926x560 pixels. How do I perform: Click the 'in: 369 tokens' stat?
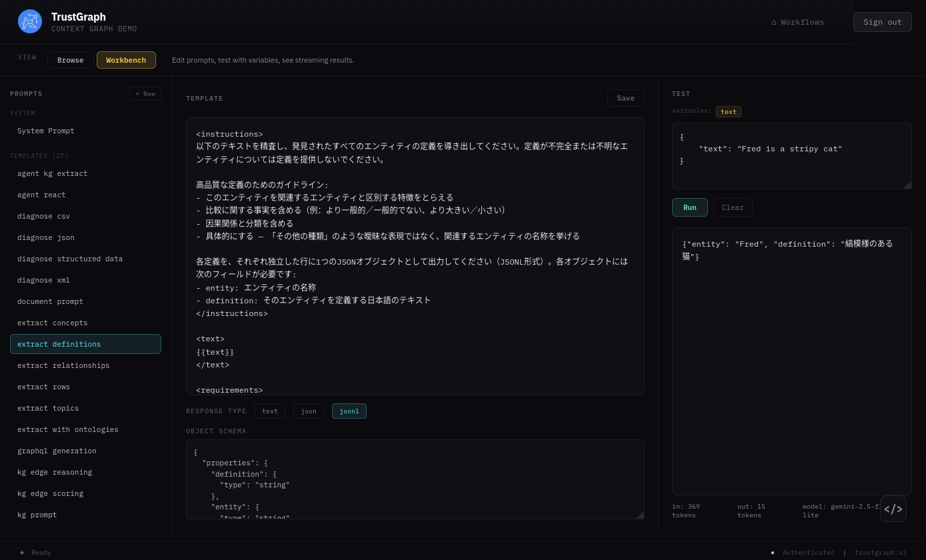point(686,511)
